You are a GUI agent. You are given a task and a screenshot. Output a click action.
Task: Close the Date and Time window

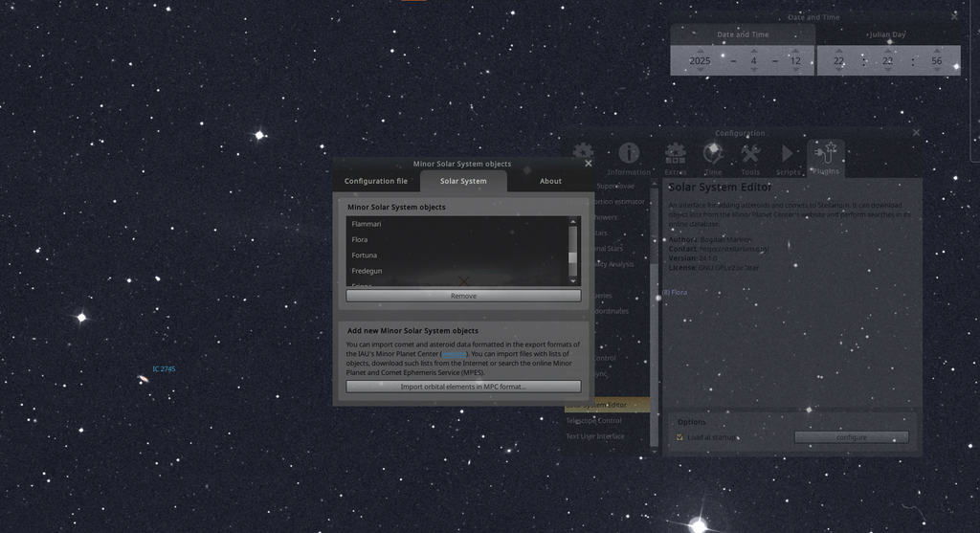tap(954, 17)
